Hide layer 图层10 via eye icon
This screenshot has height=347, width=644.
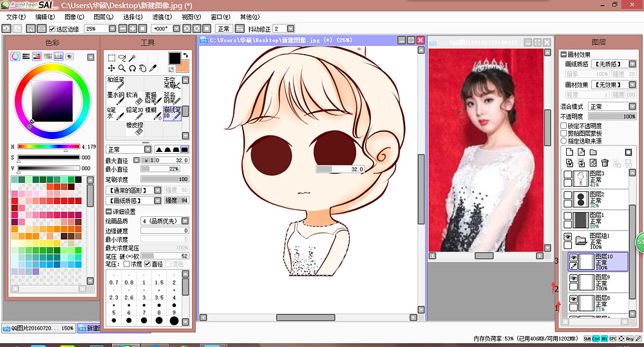point(572,257)
